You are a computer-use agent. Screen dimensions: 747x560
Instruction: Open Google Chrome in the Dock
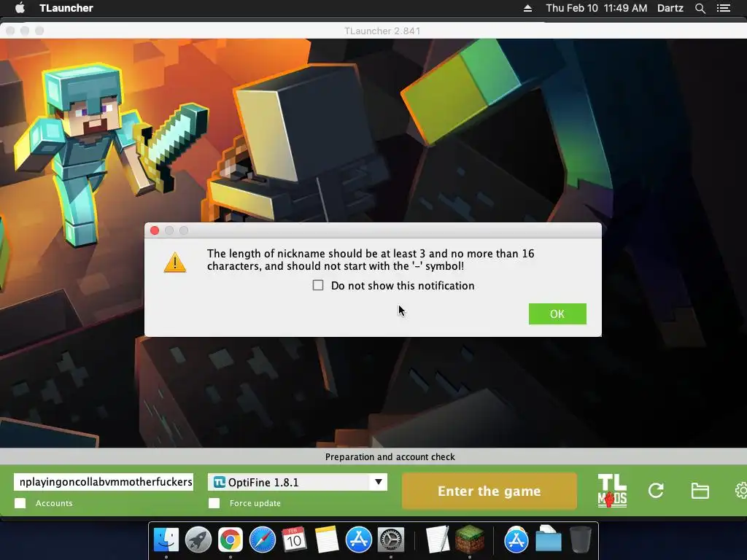[x=230, y=540]
